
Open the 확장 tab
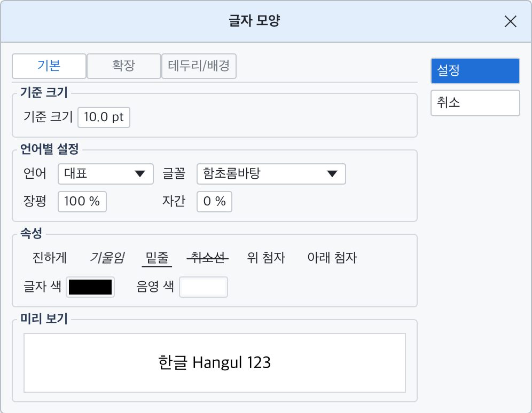tap(124, 66)
